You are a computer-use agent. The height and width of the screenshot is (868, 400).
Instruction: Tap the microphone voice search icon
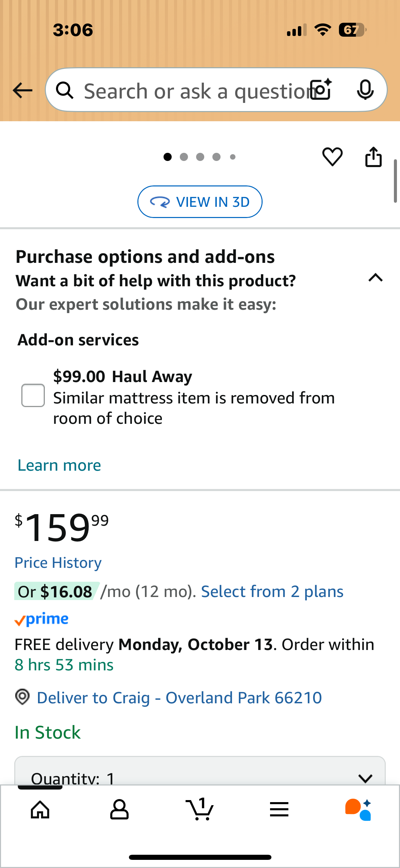coord(365,90)
